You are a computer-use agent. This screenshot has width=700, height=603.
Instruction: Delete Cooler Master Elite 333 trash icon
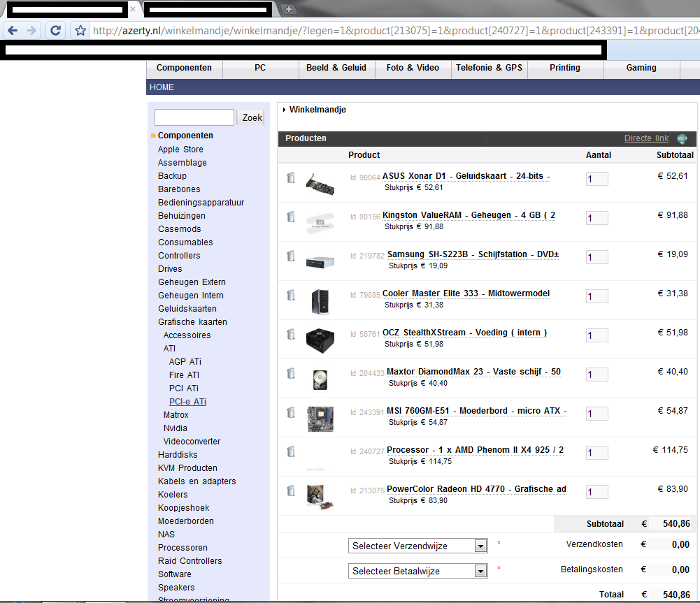click(x=291, y=296)
